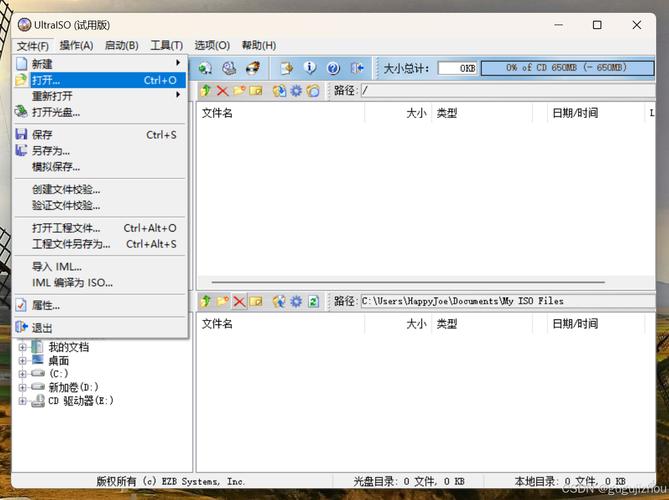Open the 启动(B) menu
This screenshot has width=669, height=500.
click(122, 45)
